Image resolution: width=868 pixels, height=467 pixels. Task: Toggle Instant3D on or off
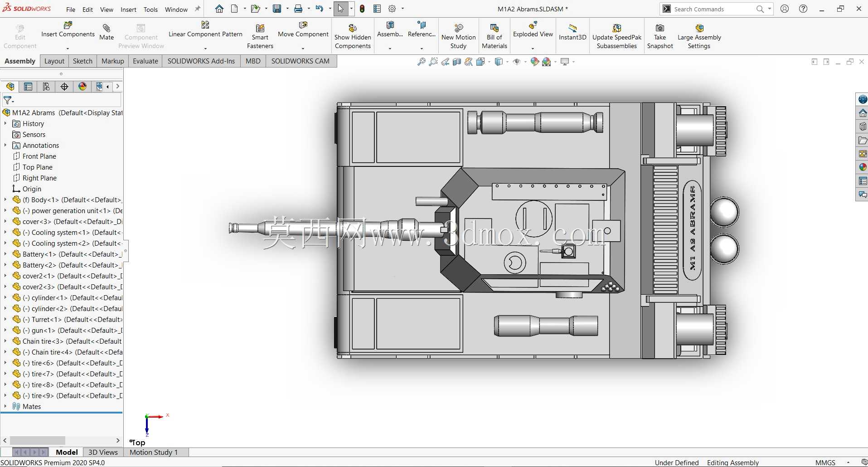coord(572,32)
